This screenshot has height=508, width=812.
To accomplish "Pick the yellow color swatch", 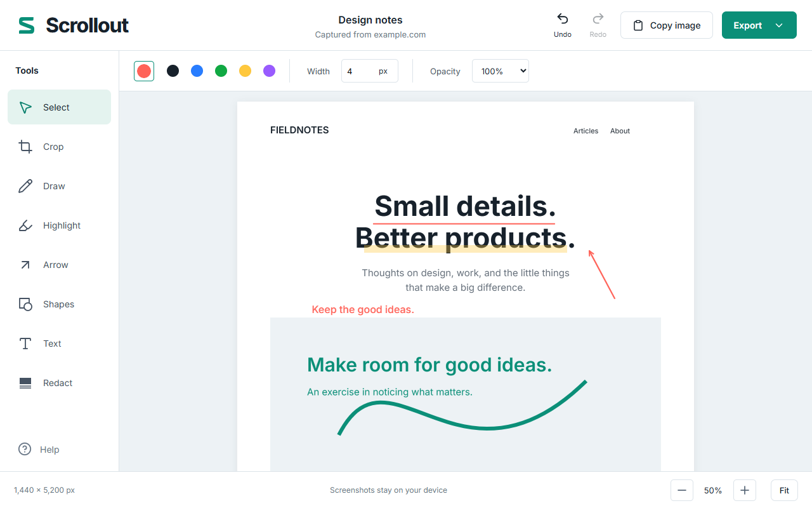I will click(x=245, y=71).
